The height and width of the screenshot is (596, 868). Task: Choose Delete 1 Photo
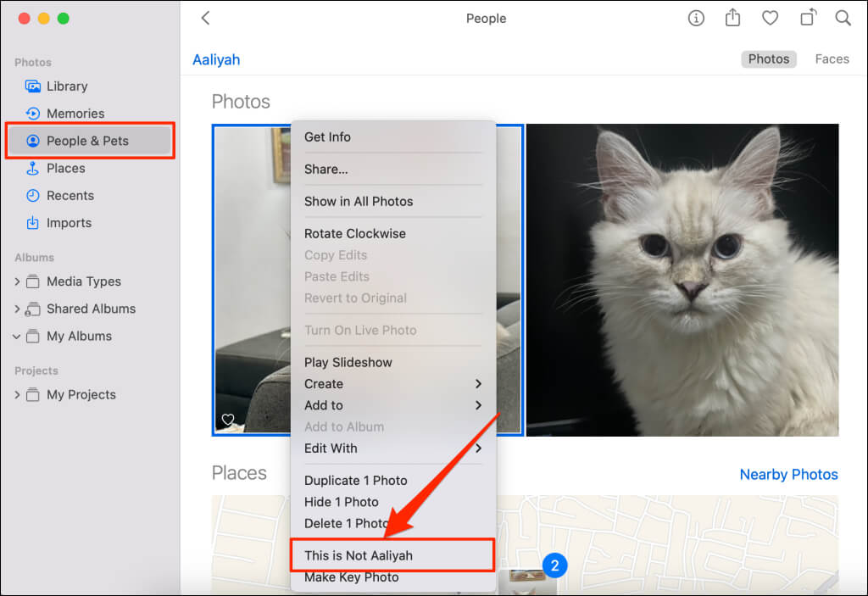(x=392, y=523)
